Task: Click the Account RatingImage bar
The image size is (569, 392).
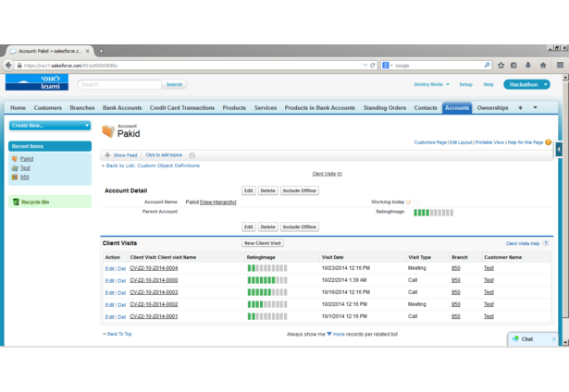Action: pyautogui.click(x=433, y=213)
